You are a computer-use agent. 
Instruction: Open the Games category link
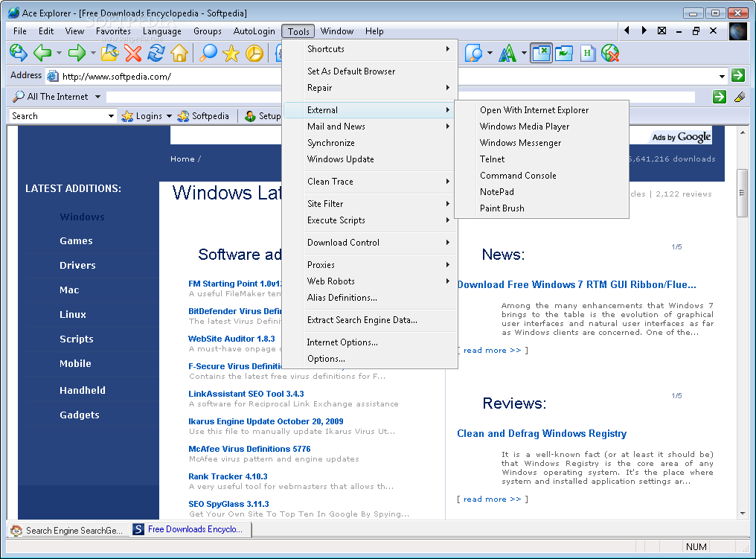tap(76, 240)
